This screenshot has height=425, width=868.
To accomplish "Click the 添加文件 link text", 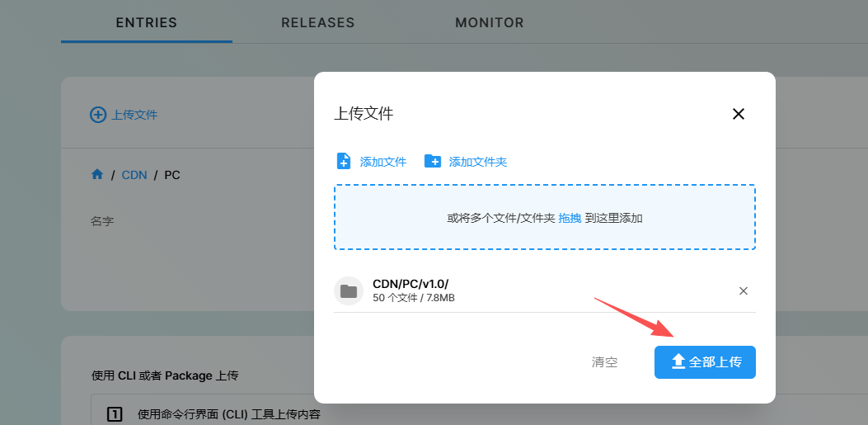I will [x=383, y=162].
